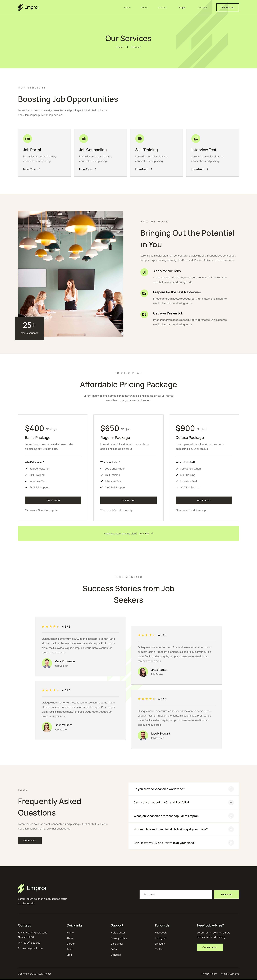Expand the most popular job vacancies question

pos(231,816)
